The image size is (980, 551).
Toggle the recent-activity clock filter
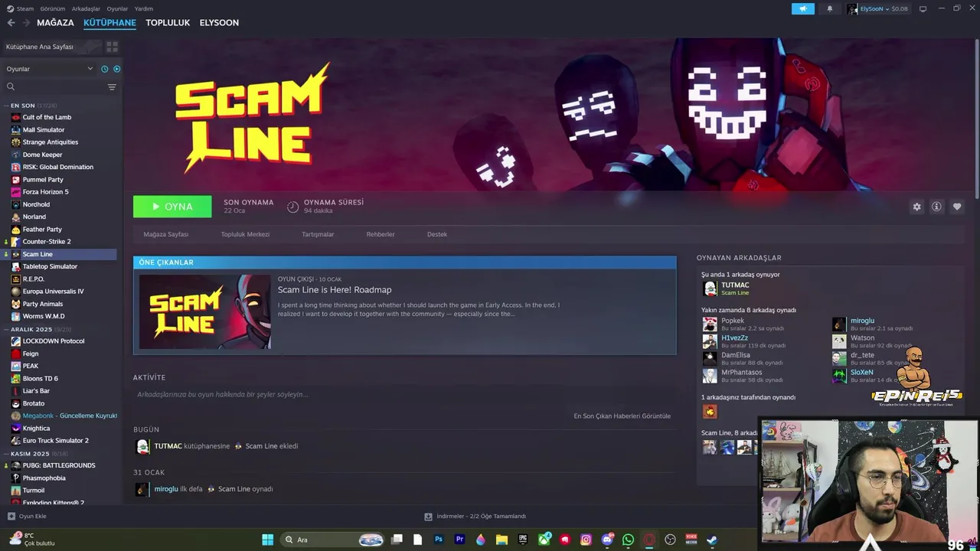[x=105, y=69]
